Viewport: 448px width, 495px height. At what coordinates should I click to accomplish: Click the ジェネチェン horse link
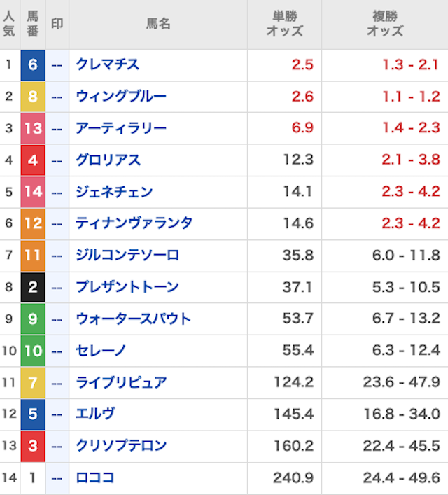click(x=114, y=192)
